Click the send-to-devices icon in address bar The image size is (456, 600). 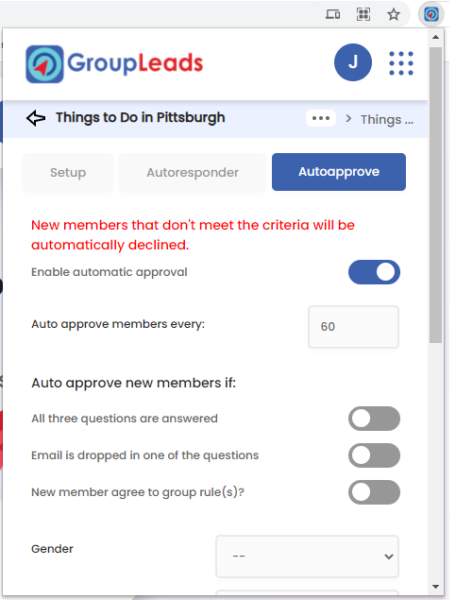coord(332,15)
